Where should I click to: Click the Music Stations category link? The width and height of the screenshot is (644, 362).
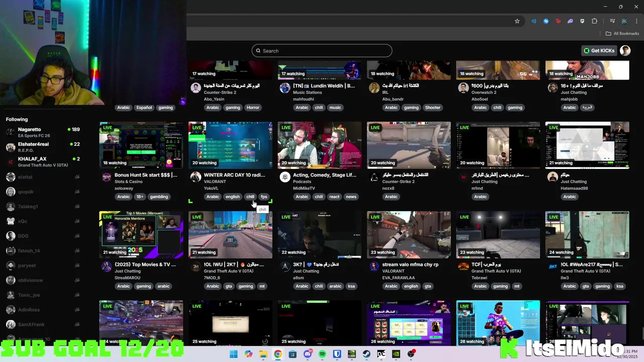pos(307,93)
